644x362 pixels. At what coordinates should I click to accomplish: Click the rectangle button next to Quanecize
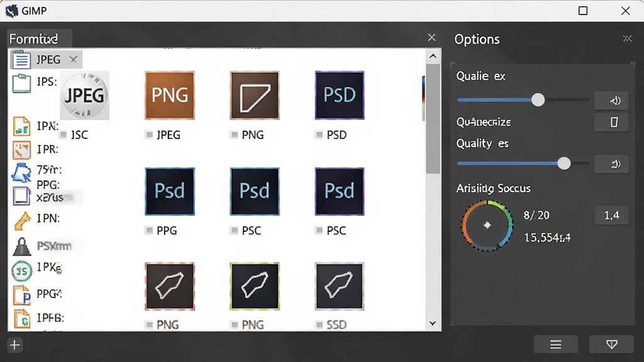click(611, 123)
